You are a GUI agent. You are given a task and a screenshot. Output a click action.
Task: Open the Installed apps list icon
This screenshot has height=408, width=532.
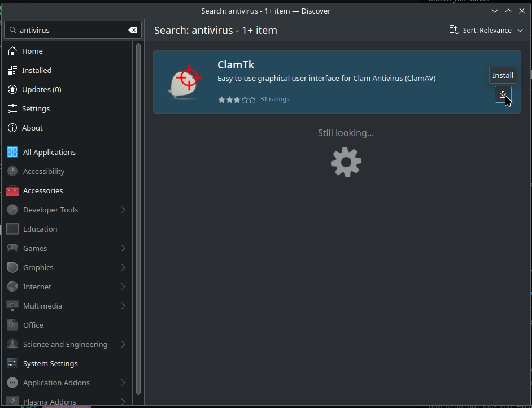tap(12, 70)
